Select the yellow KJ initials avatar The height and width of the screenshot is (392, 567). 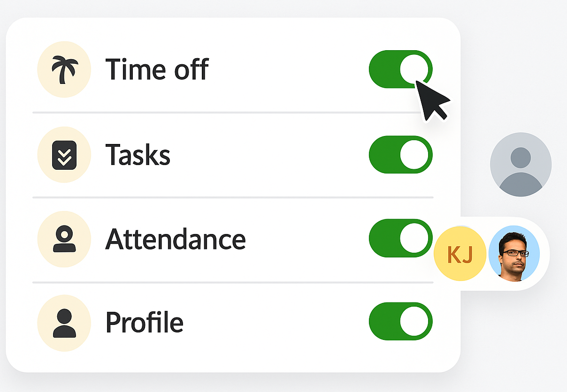pyautogui.click(x=460, y=254)
